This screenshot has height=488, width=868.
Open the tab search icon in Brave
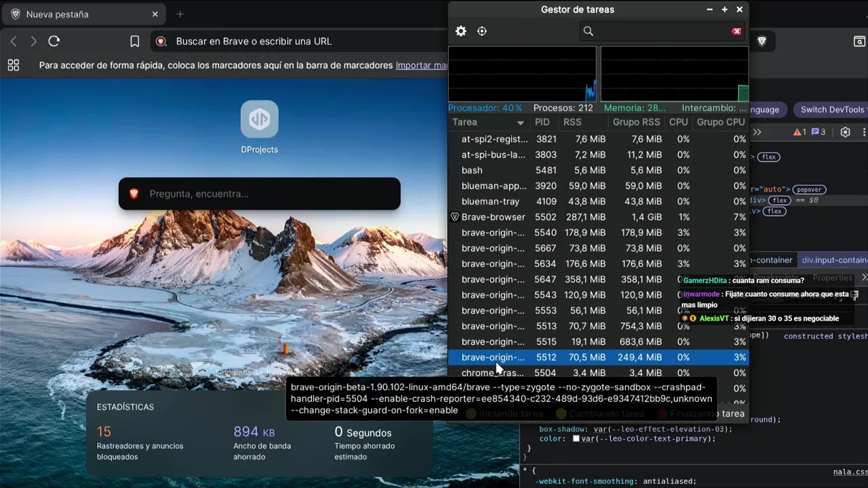(859, 41)
